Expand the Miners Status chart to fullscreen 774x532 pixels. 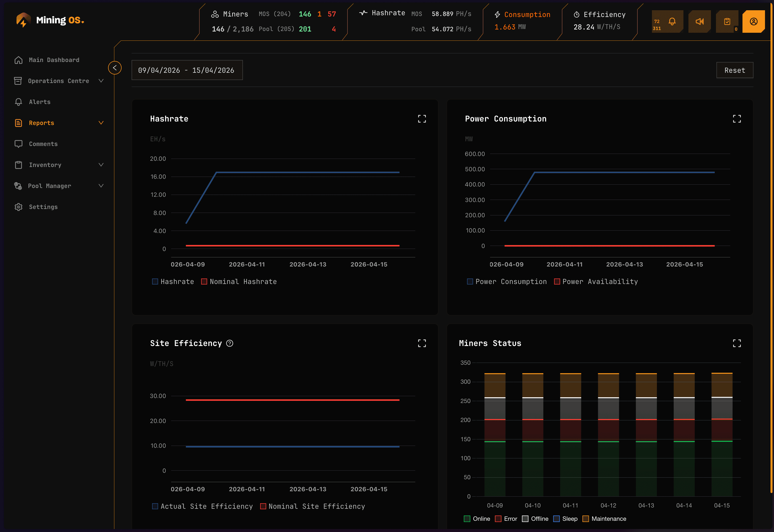737,343
